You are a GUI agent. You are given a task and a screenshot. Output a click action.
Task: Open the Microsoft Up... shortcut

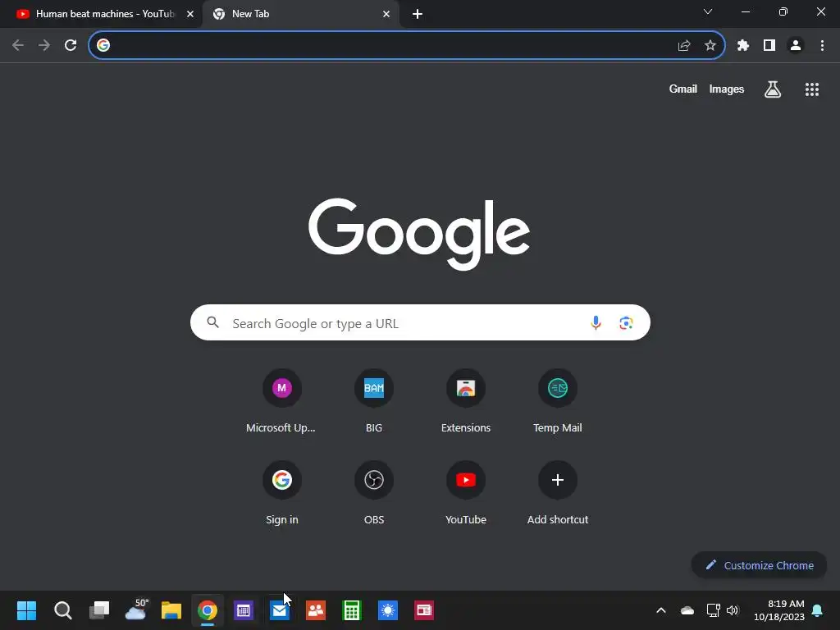pos(281,400)
